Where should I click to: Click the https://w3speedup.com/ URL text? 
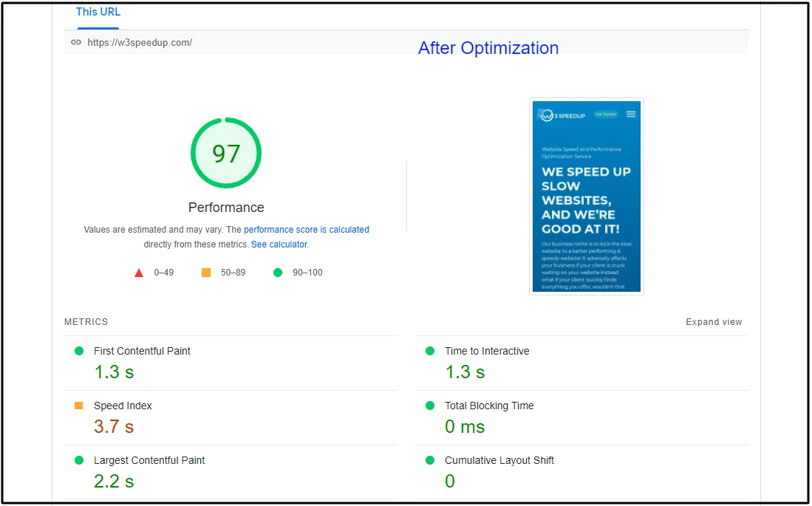140,43
